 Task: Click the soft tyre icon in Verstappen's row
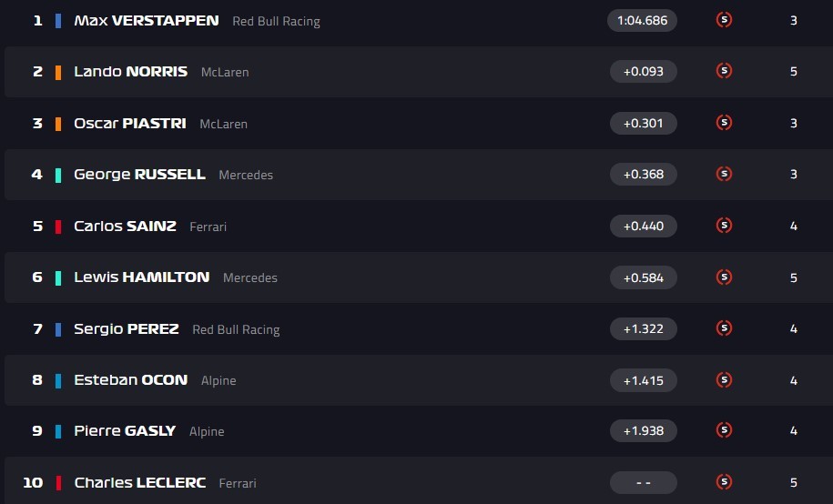(x=724, y=19)
